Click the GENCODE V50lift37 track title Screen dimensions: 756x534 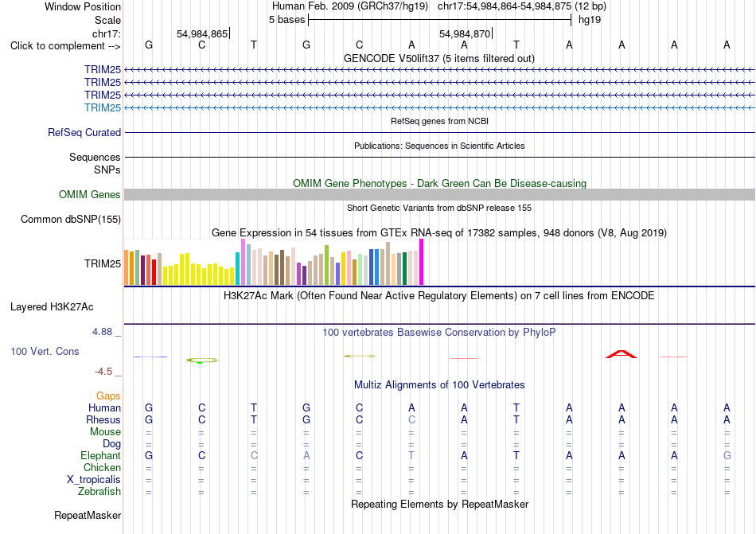coord(438,59)
